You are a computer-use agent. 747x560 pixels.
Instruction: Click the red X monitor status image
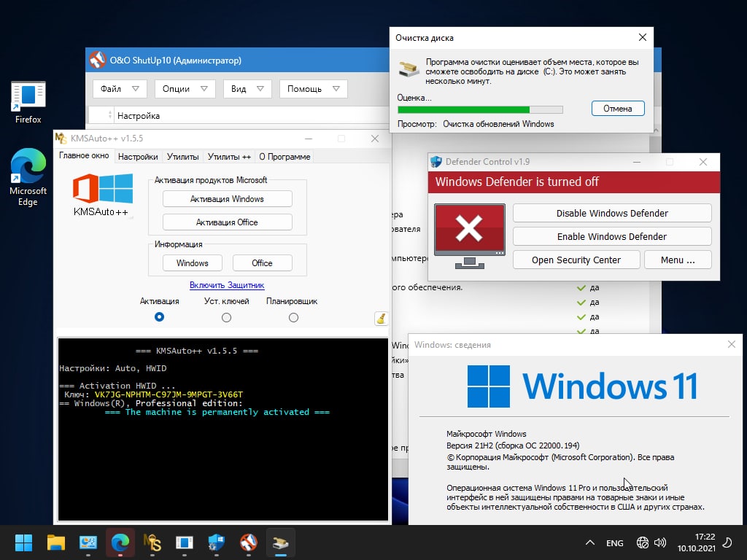[470, 236]
